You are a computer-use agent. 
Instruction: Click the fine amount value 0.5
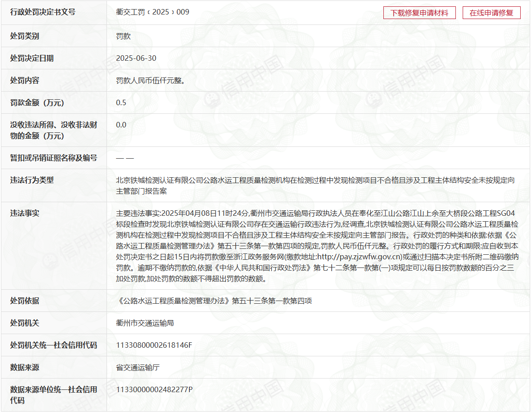pyautogui.click(x=121, y=102)
